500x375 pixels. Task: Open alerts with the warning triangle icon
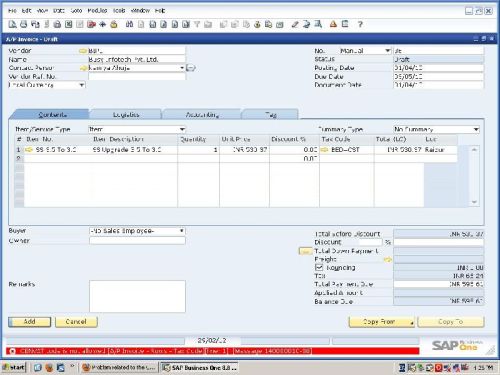[333, 24]
